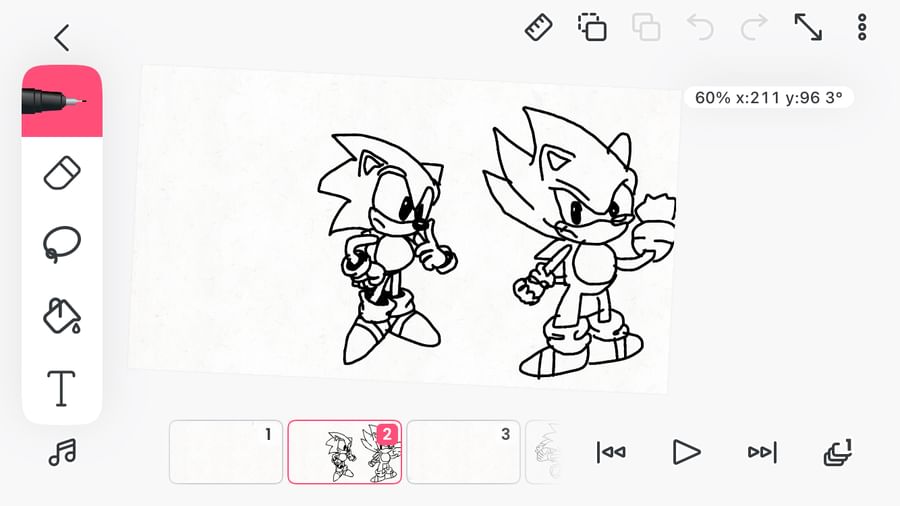Redo the last action
The width and height of the screenshot is (900, 506).
click(x=754, y=27)
